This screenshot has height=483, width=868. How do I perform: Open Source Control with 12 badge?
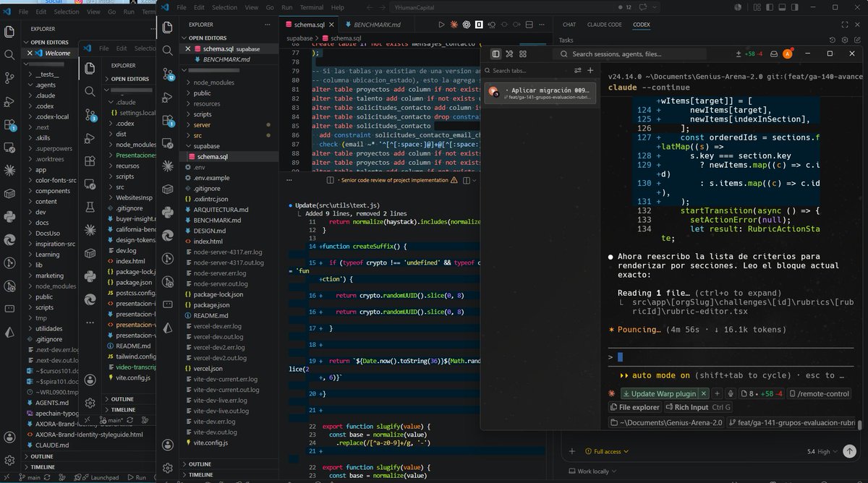click(167, 75)
